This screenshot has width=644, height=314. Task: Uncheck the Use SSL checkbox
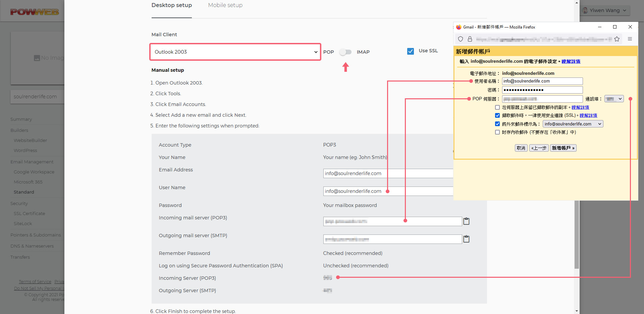pyautogui.click(x=411, y=51)
